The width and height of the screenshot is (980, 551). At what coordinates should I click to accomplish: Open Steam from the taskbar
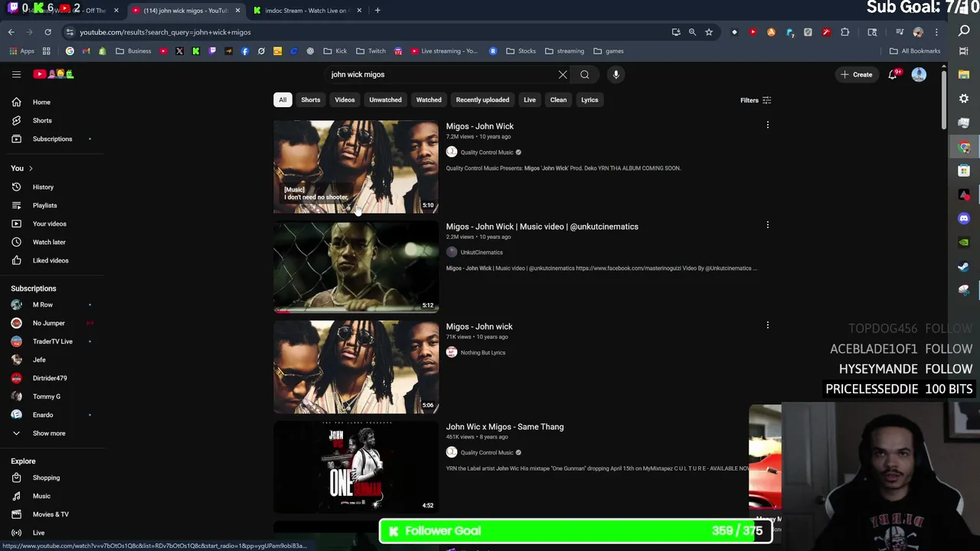click(x=964, y=266)
